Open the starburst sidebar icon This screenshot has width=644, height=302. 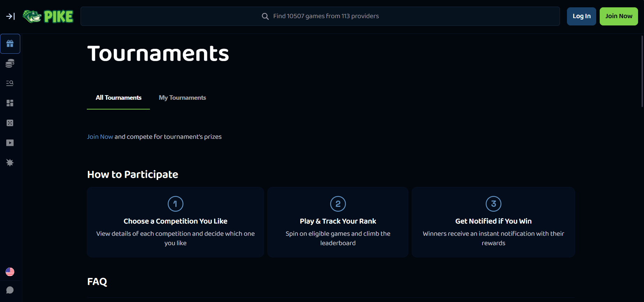pyautogui.click(x=10, y=163)
